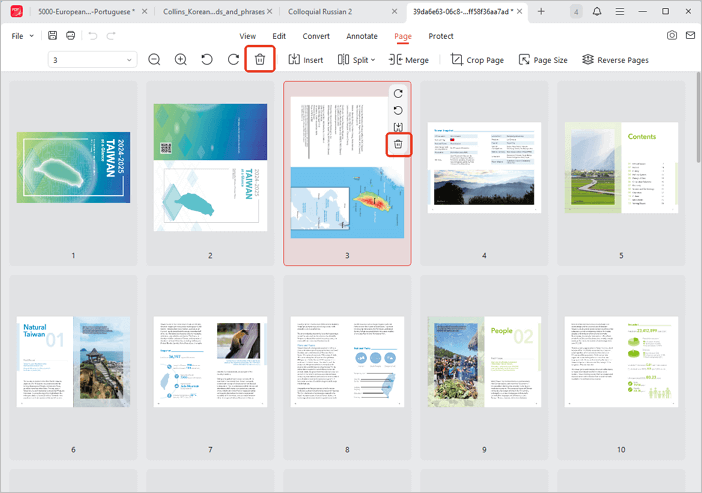Rotate page 3 clockwise using thumbnail overlay icon
The height and width of the screenshot is (493, 702).
click(398, 93)
